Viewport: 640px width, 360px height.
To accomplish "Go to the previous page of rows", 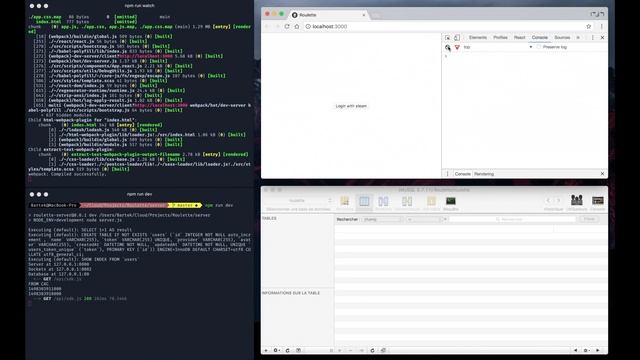I will pyautogui.click(x=576, y=351).
